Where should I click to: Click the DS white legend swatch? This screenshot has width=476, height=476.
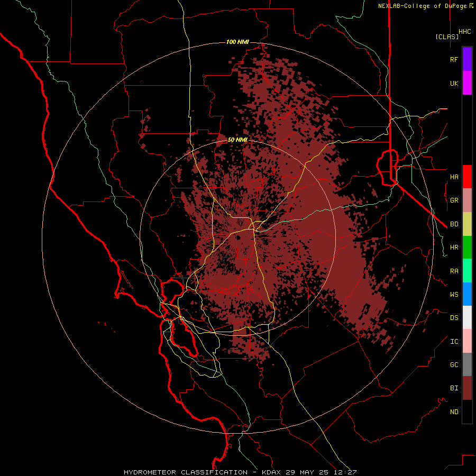click(x=467, y=317)
